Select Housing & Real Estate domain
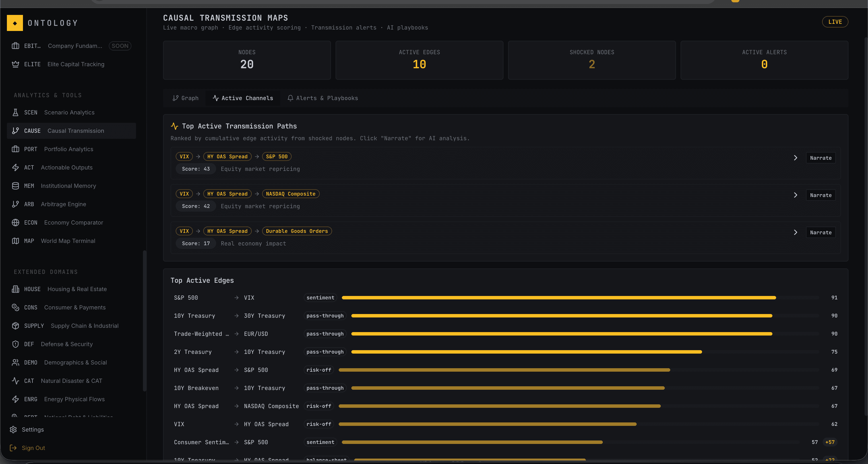 click(77, 289)
